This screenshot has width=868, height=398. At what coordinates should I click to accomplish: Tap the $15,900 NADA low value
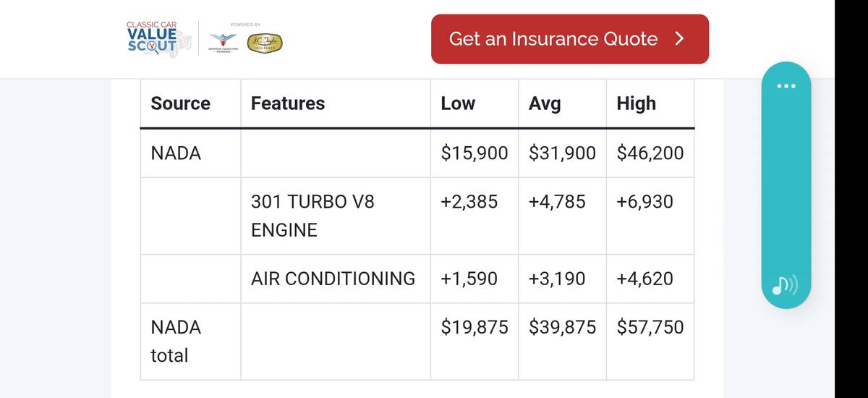coord(475,153)
